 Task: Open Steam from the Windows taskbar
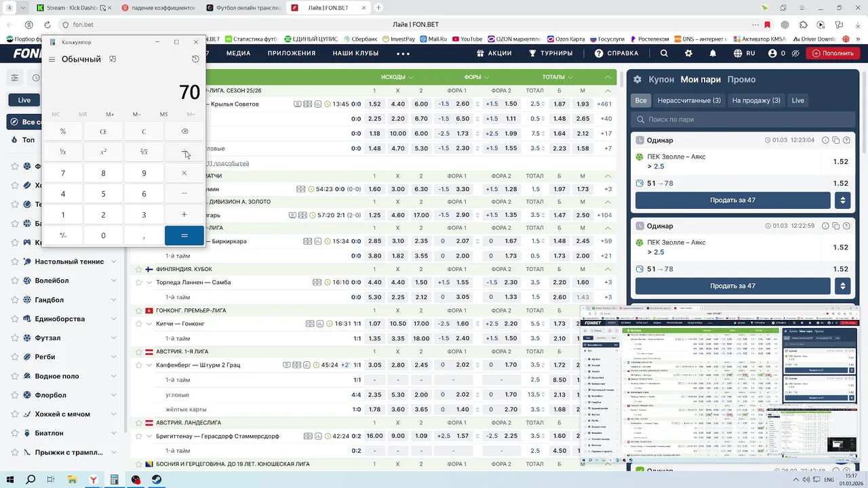(x=157, y=480)
